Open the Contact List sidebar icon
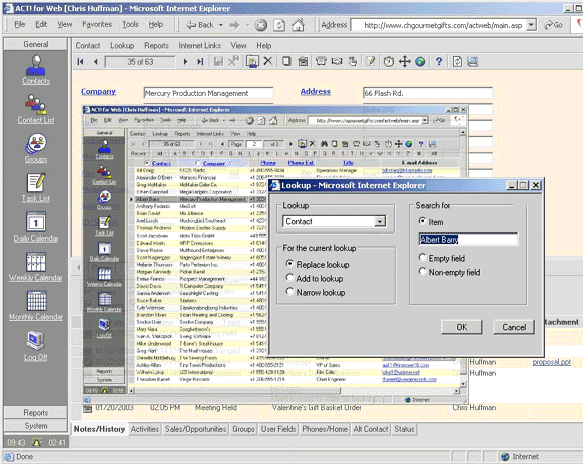The width and height of the screenshot is (583, 464). tap(36, 109)
